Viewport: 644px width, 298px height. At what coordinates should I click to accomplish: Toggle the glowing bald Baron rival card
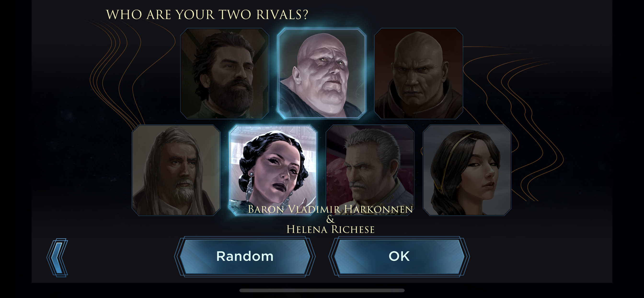(x=322, y=73)
